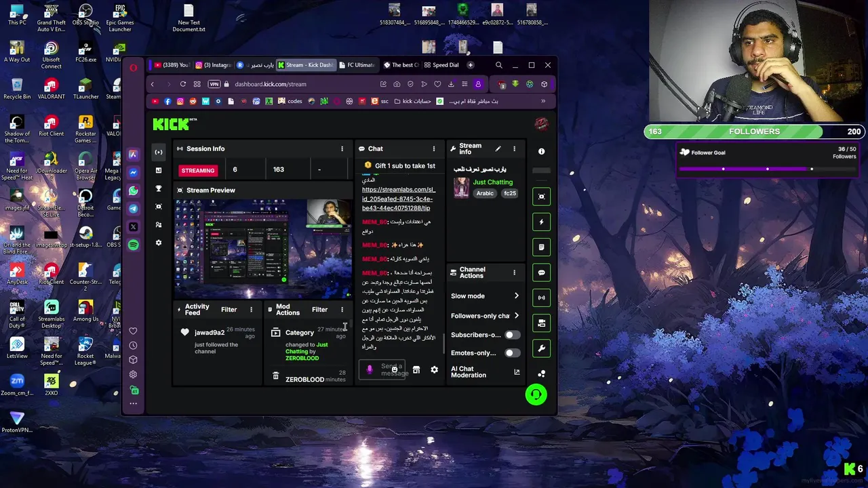Switch to the YouTube tab
The width and height of the screenshot is (868, 488).
tap(171, 65)
